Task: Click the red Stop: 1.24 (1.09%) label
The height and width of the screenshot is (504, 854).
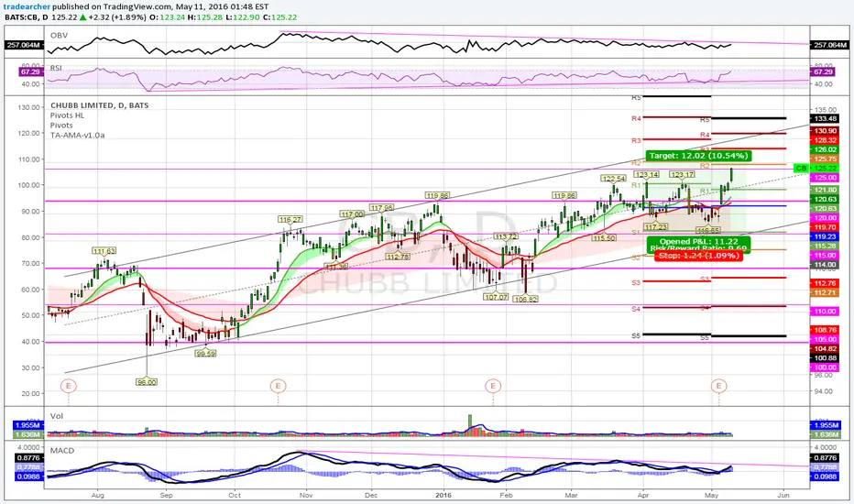Action: click(x=699, y=256)
